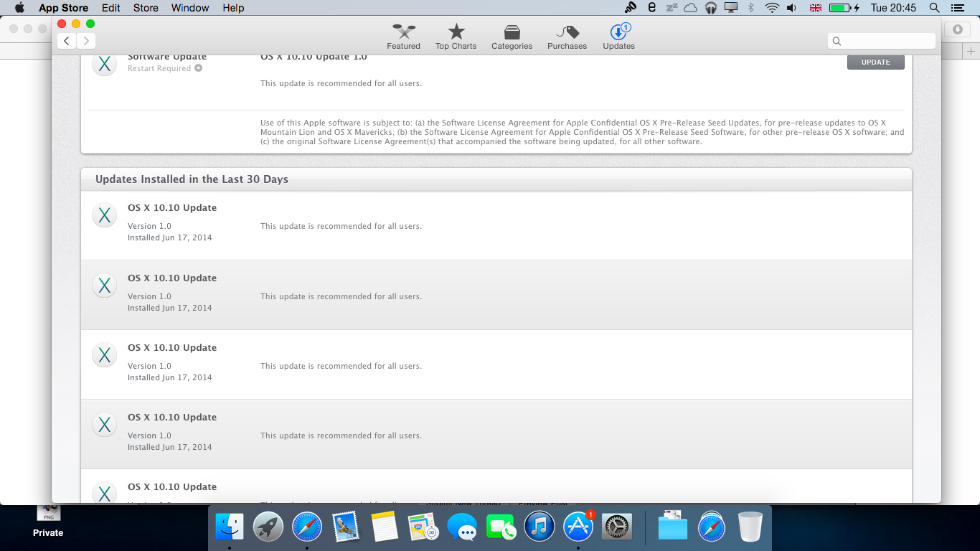Screen dimensions: 980x551
Task: Open the Top Charts star icon
Action: [x=456, y=32]
